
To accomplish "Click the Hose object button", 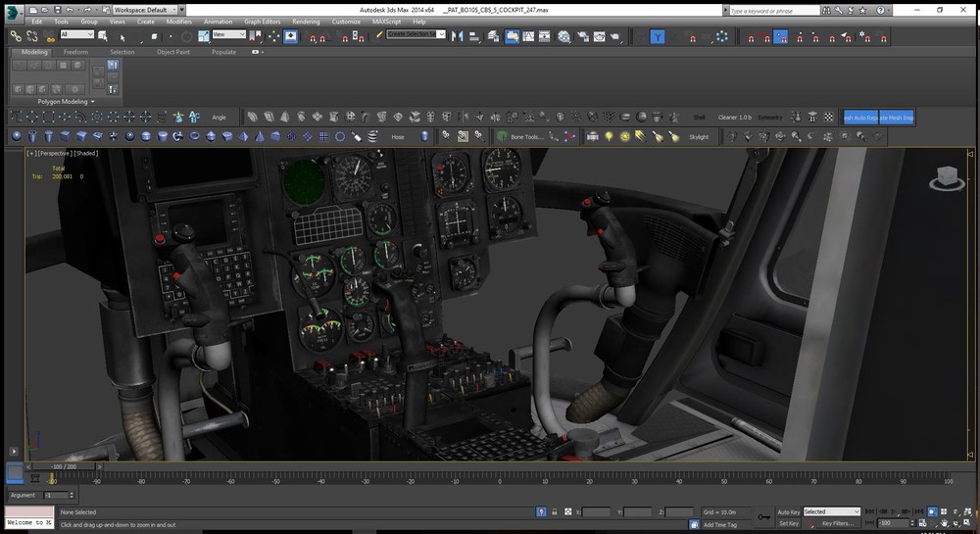I will point(398,137).
